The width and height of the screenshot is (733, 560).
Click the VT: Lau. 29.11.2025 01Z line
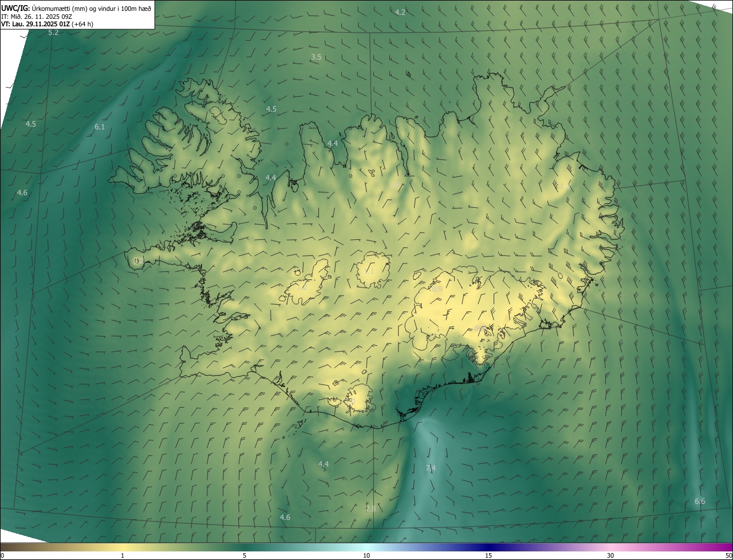pos(47,24)
